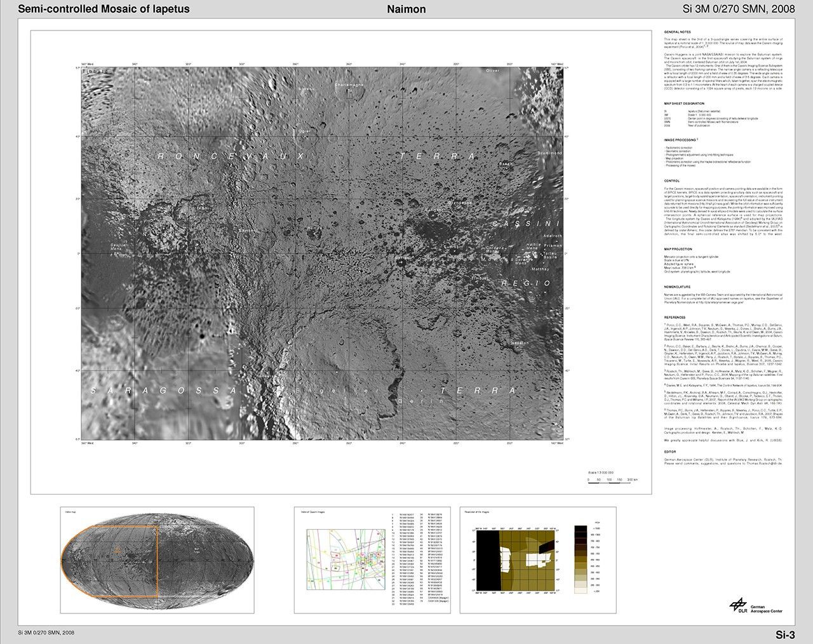Click the REFERENCES heading

coord(675,317)
